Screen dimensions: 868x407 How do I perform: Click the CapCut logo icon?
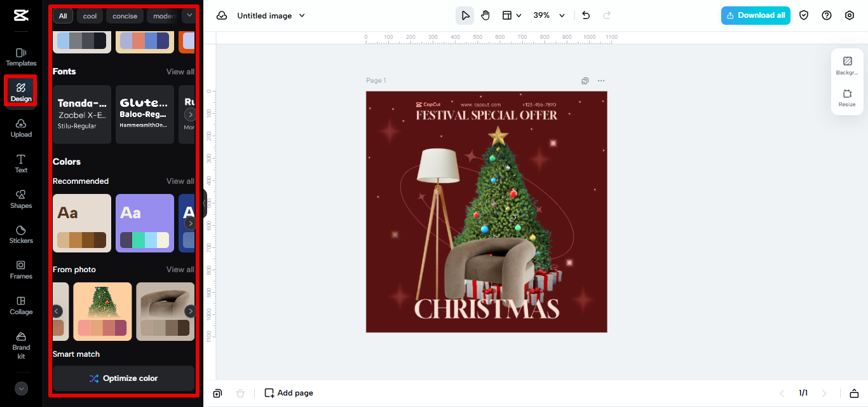coord(21,15)
